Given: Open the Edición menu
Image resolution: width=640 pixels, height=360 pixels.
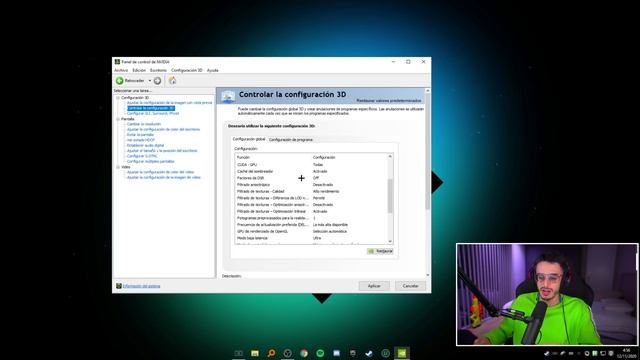Looking at the screenshot, I should click(x=139, y=70).
